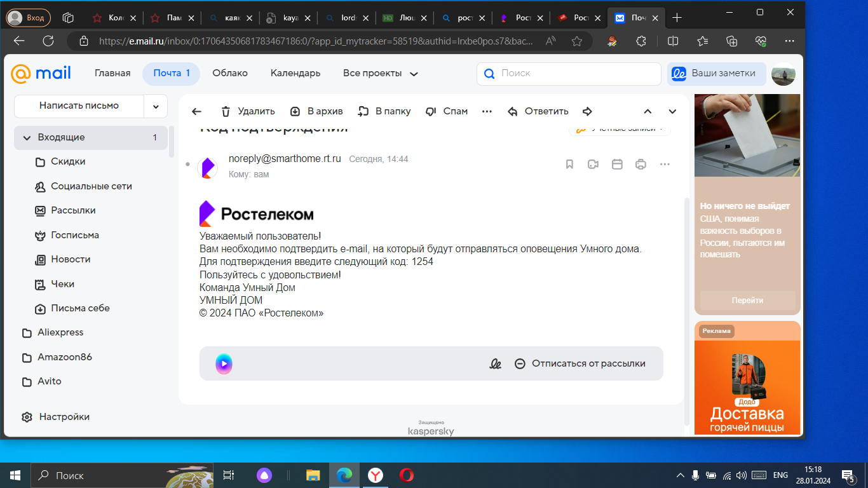
Task: Click the browser Back arrow
Action: (x=19, y=41)
